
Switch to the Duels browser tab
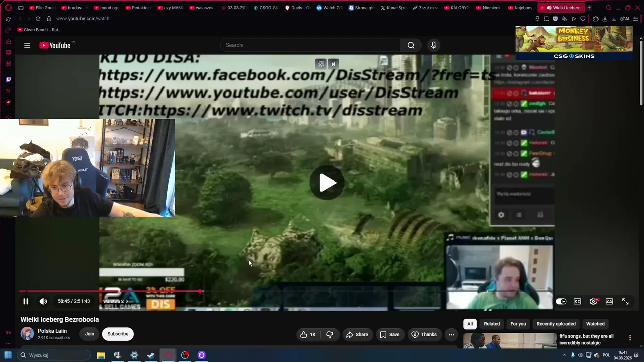298,8
